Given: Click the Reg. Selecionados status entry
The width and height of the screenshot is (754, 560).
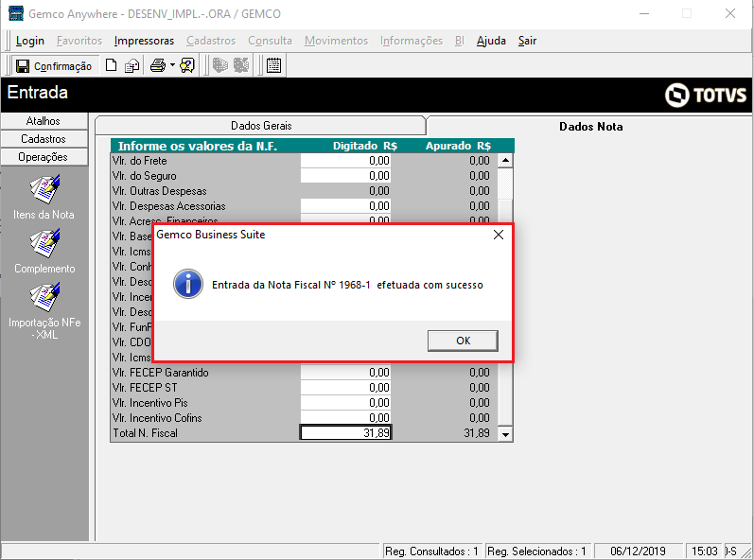Looking at the screenshot, I should coord(537,551).
